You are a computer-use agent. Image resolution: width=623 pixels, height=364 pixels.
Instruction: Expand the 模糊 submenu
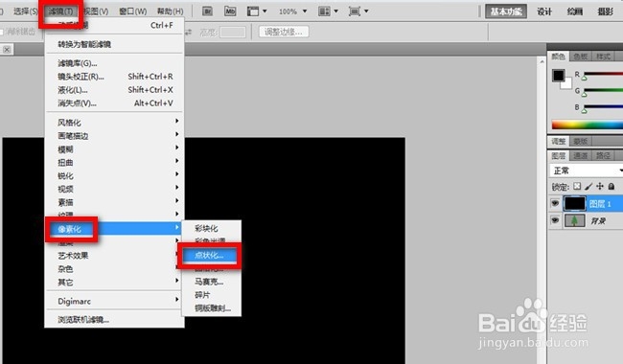(114, 149)
